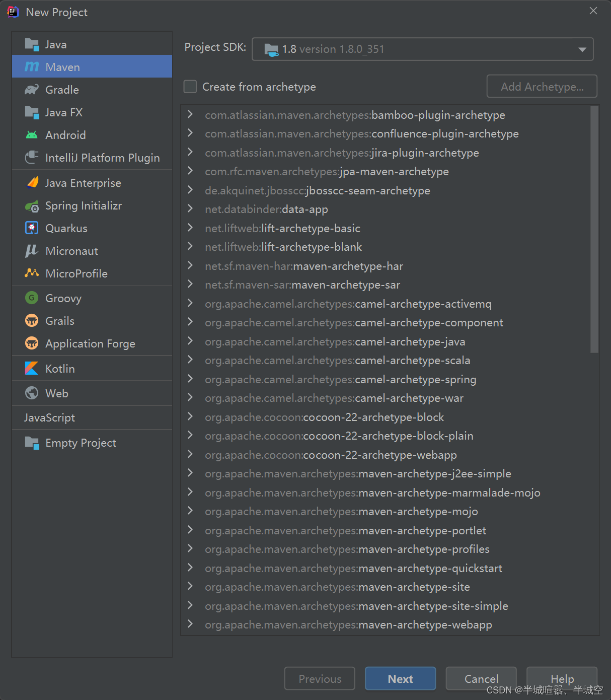
Task: Select the Java folder icon in sidebar
Action: tap(32, 44)
